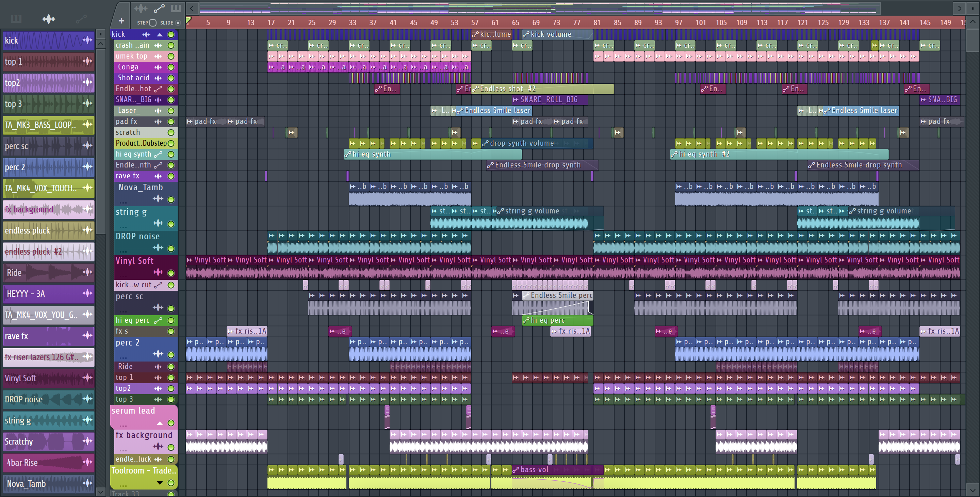Open the Endless shot #2 clip menu
The image size is (980, 497).
[475, 89]
